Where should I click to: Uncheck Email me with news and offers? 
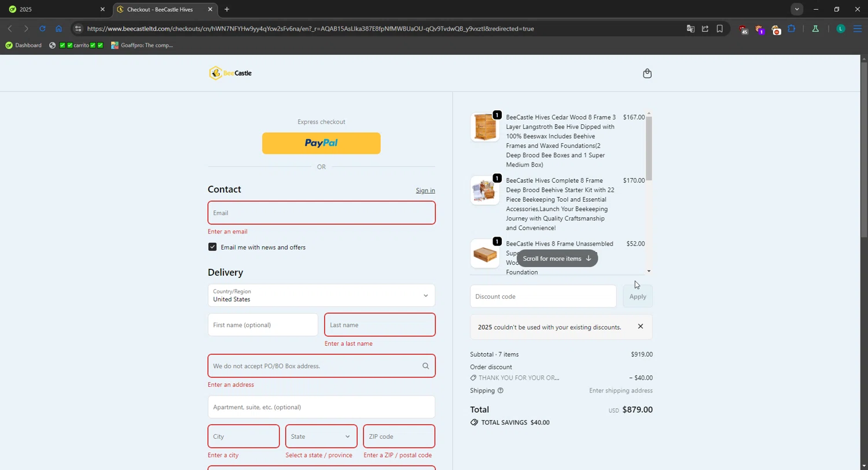coord(212,247)
